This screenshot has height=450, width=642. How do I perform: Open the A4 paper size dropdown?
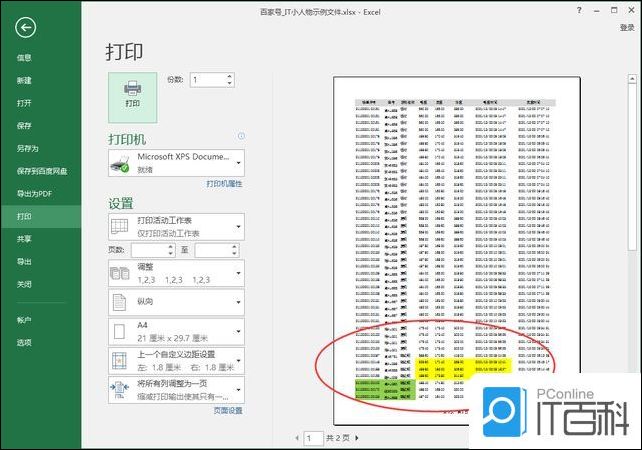tap(176, 332)
